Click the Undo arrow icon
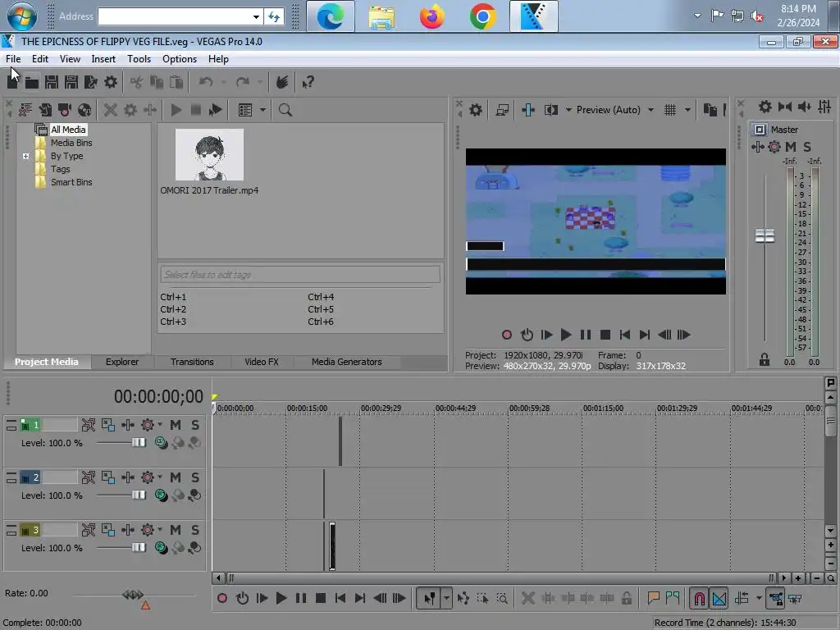The height and width of the screenshot is (630, 840). 206,82
